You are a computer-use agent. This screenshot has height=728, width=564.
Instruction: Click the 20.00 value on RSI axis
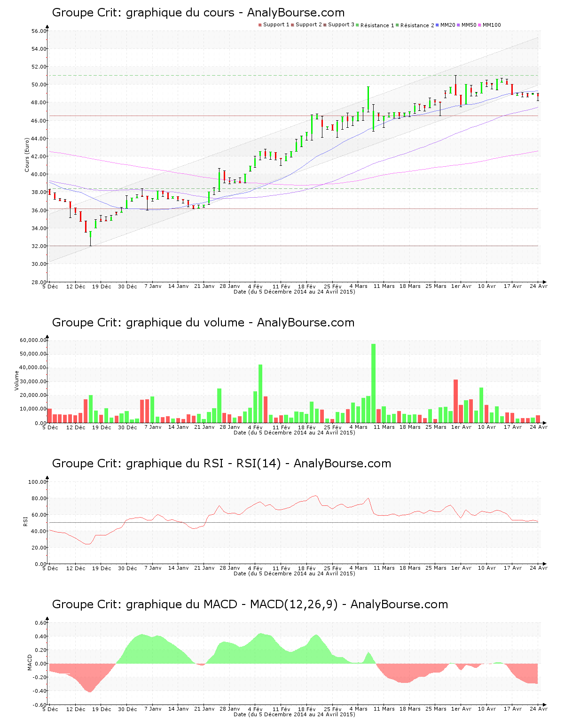tap(39, 548)
